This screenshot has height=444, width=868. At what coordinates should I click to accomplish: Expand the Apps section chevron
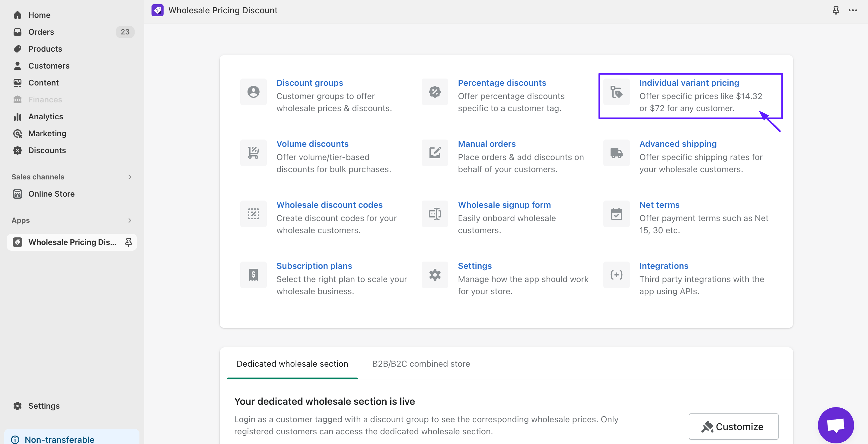[x=130, y=220]
